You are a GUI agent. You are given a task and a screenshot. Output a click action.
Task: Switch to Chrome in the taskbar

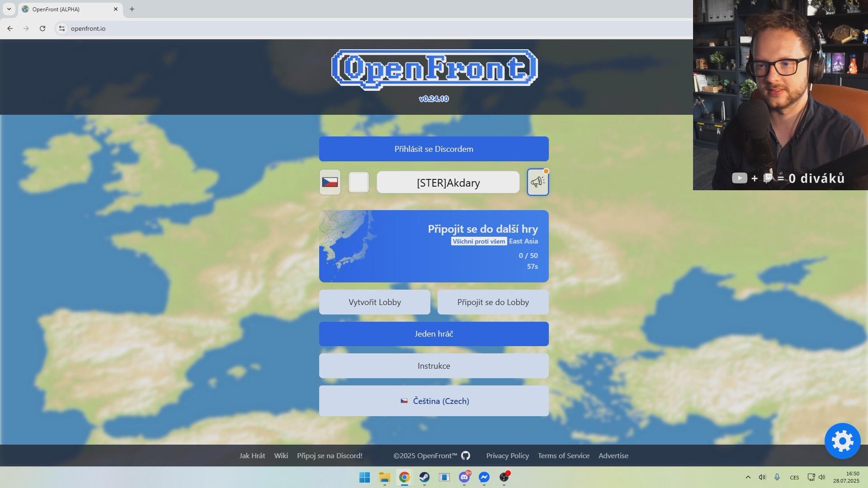click(404, 477)
